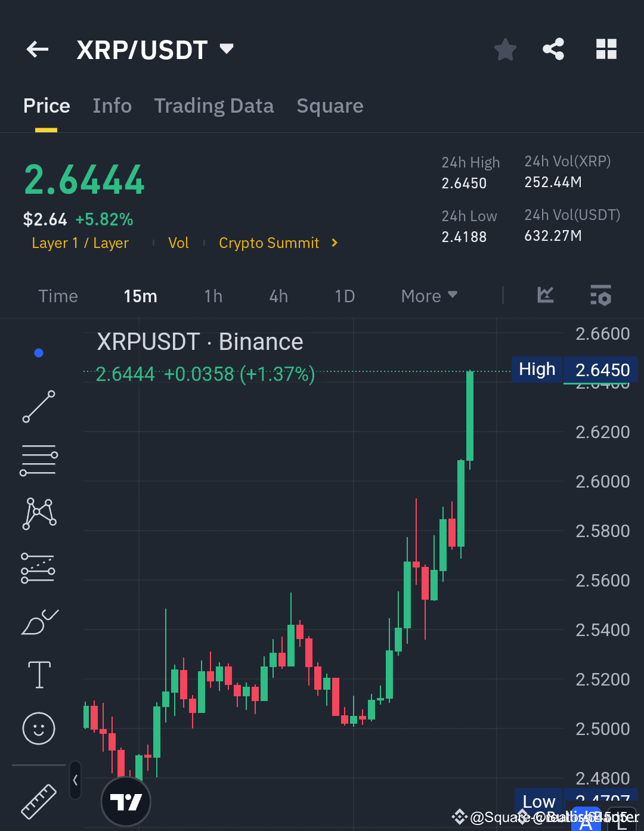644x831 pixels.
Task: Collapse the drawing tools sidebar
Action: click(75, 780)
